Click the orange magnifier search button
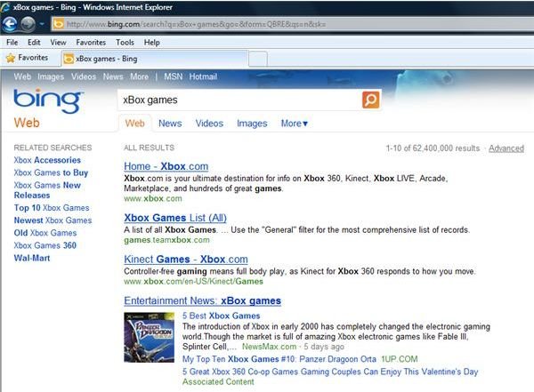Viewport: 534px width, 392px height. 371,100
